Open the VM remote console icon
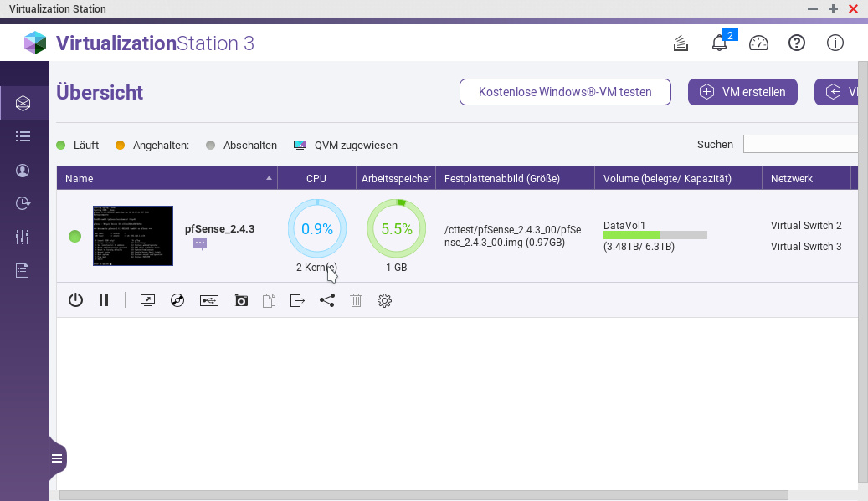Viewport: 868px width, 501px height. pos(148,300)
